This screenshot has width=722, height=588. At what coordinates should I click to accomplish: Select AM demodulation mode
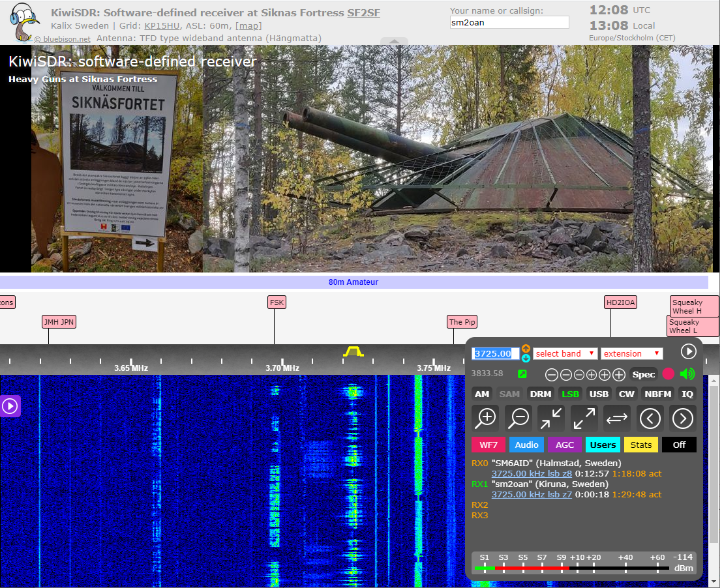click(481, 394)
